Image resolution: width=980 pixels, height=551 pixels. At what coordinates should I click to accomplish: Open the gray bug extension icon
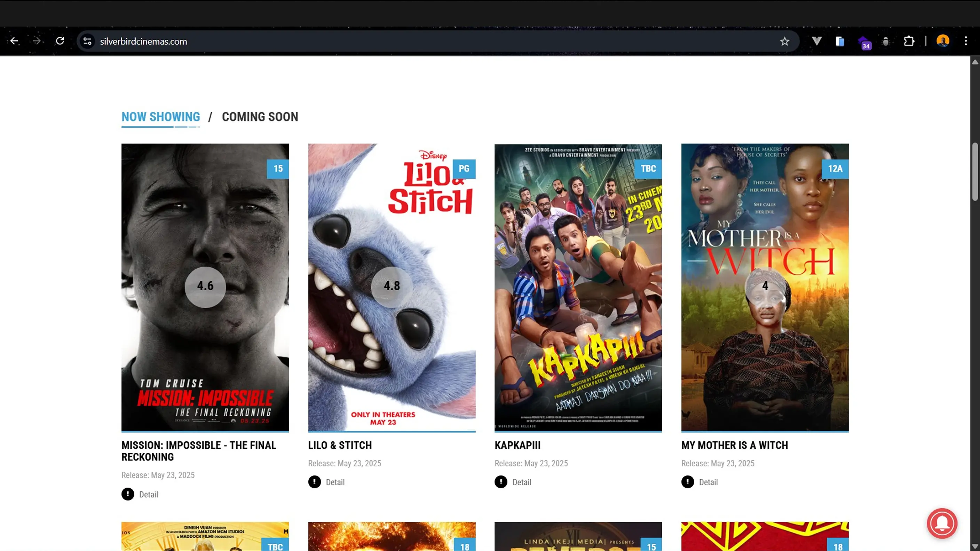coord(886,41)
